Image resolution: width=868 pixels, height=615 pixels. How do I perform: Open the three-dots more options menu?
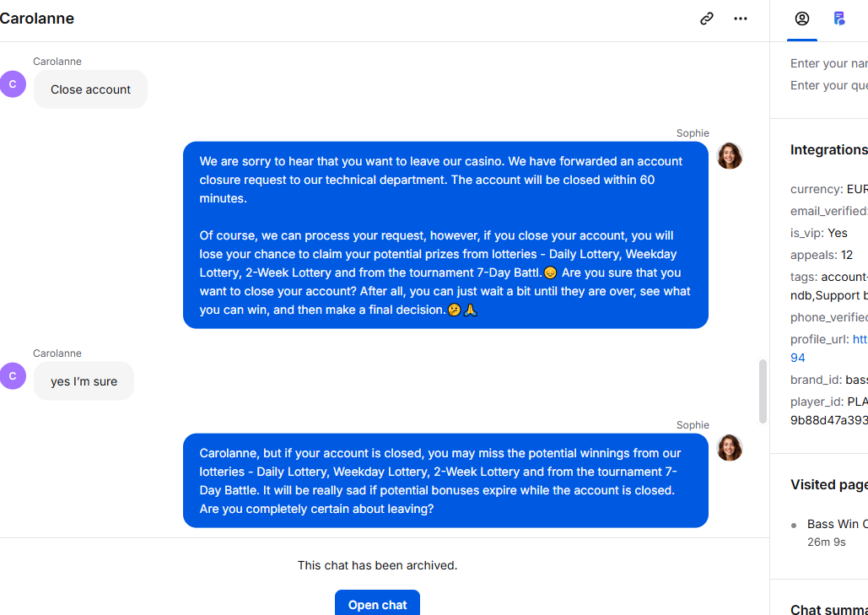tap(740, 19)
